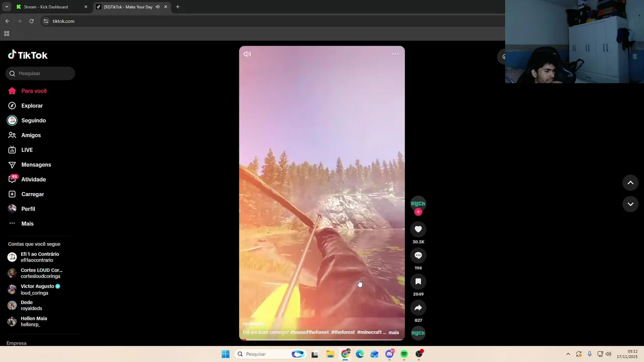Close the TikTok browser tab
Screen dimensions: 644x362
pyautogui.click(x=166, y=7)
